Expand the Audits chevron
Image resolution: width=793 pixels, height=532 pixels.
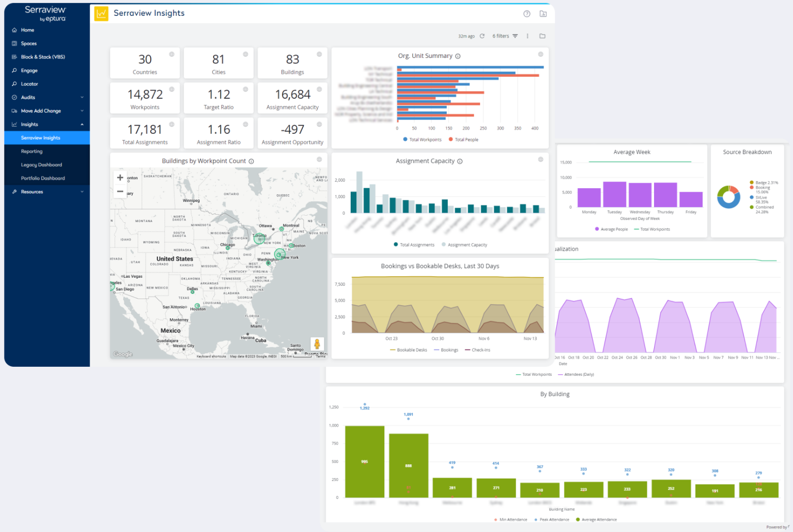point(82,97)
